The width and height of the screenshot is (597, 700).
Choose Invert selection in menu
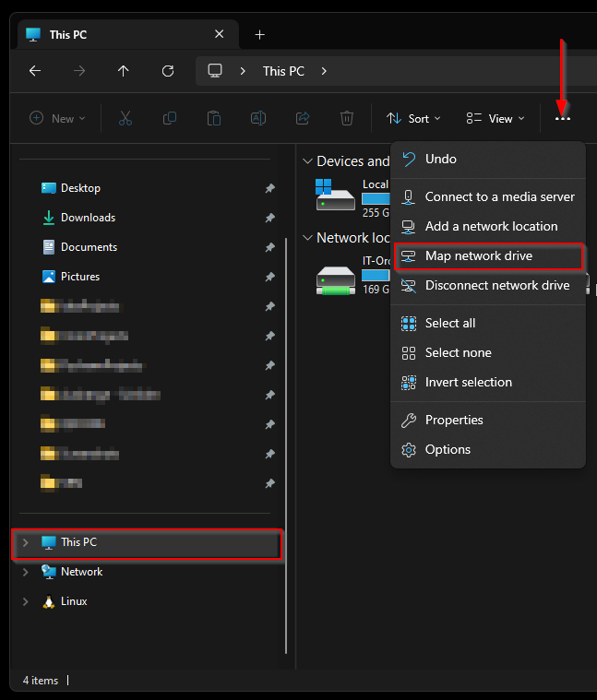487,382
